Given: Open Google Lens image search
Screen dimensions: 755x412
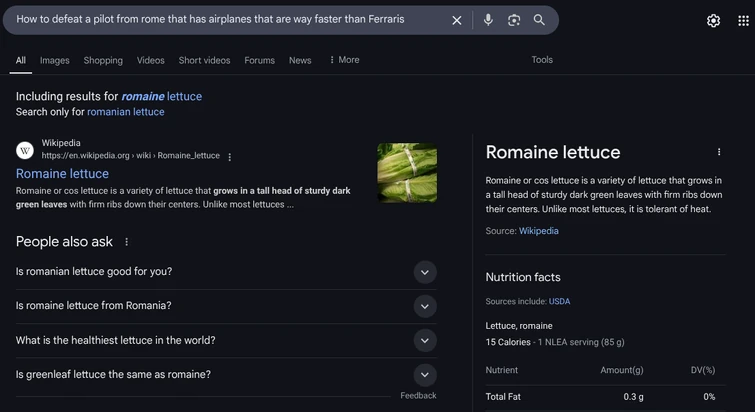Looking at the screenshot, I should point(513,20).
